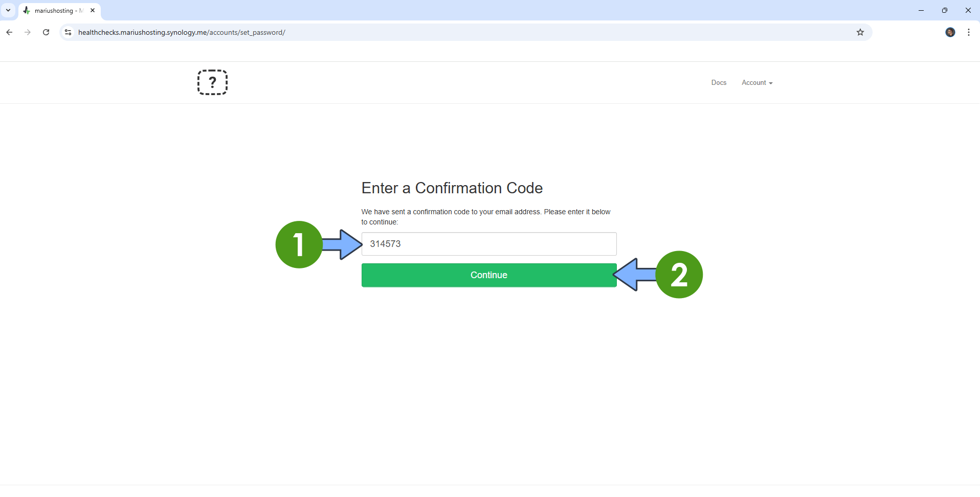Restore down the browser window
980x497 pixels.
click(945, 10)
